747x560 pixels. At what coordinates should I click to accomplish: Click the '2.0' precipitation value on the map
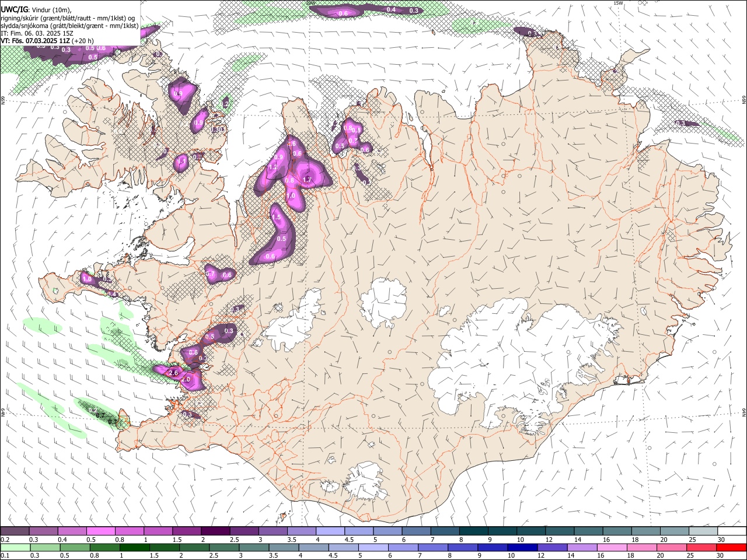[186, 379]
